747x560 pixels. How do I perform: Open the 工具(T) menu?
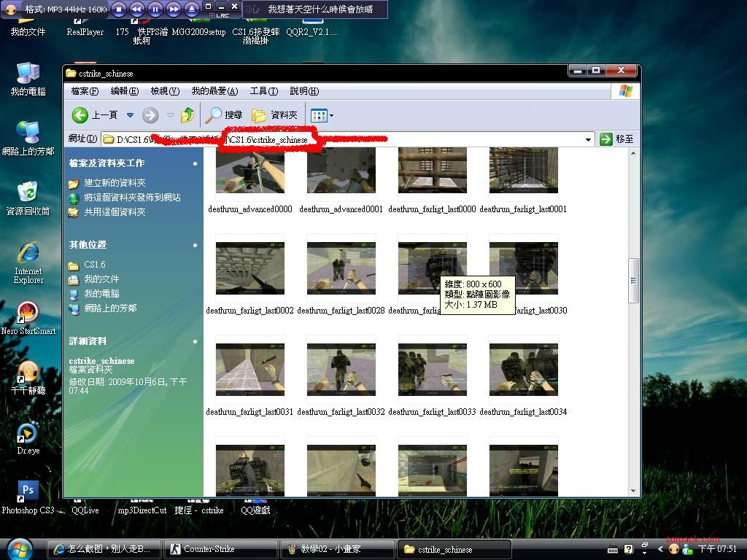(263, 91)
